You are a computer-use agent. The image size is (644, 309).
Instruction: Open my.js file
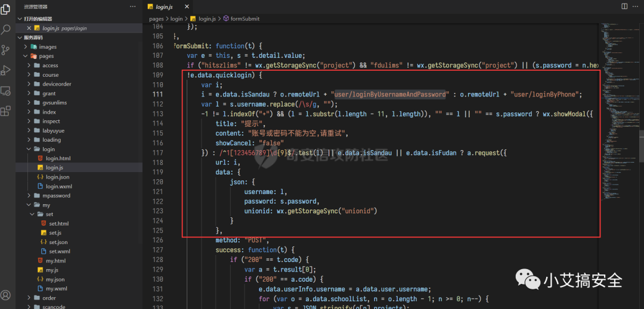click(x=52, y=270)
